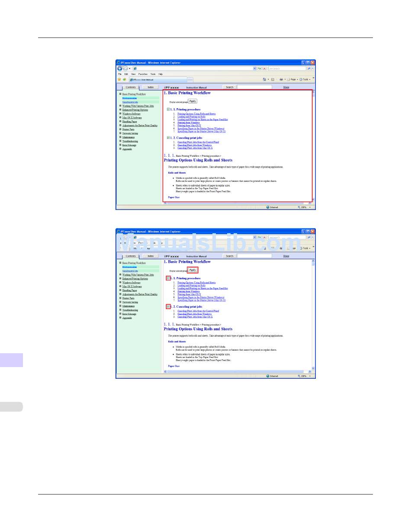Open the Favorites menu in upper browser
Screen dimensions: 411x532
[x=143, y=74]
